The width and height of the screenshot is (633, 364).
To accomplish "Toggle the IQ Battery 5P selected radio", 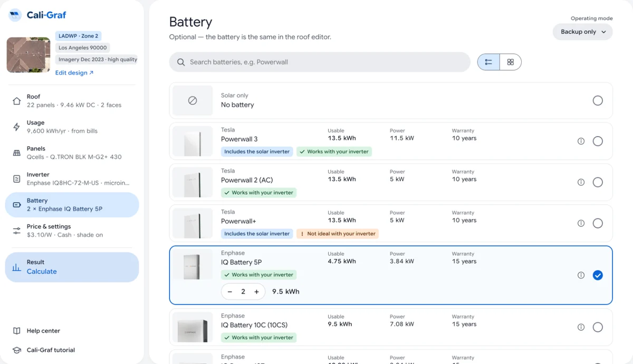I will pyautogui.click(x=598, y=275).
